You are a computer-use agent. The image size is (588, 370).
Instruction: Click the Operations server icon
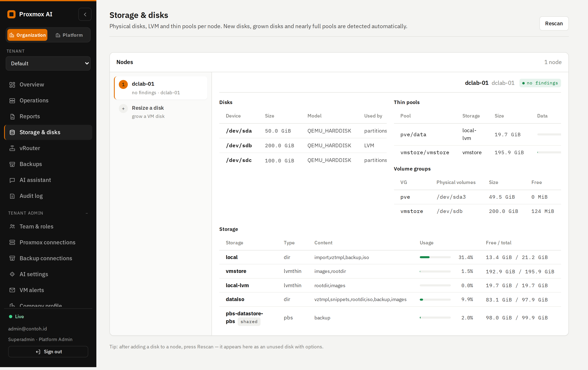pyautogui.click(x=12, y=101)
